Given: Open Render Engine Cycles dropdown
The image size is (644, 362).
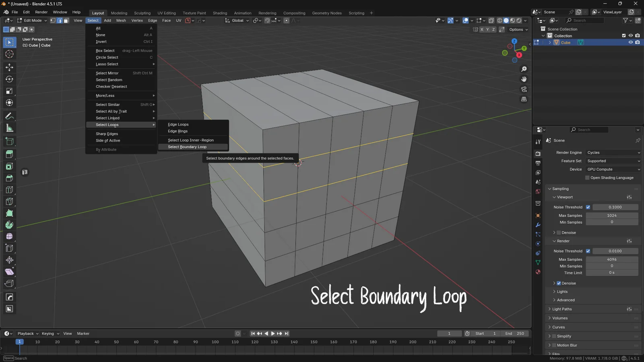Looking at the screenshot, I should tap(613, 152).
